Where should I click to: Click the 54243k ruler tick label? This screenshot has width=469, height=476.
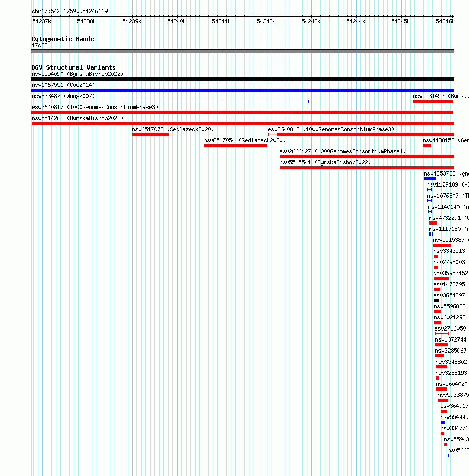click(x=311, y=21)
